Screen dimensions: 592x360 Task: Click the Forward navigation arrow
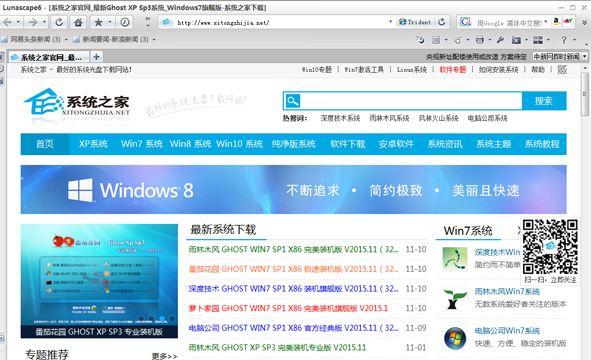[x=33, y=22]
